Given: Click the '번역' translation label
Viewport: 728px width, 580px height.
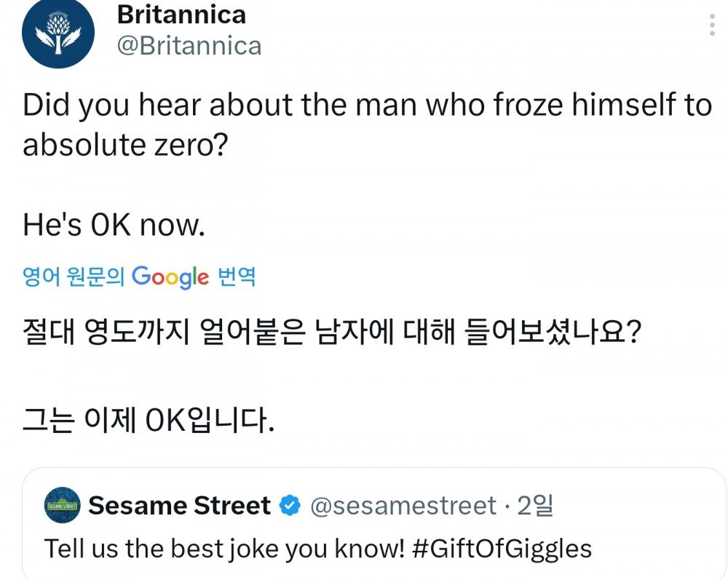Looking at the screenshot, I should tap(237, 277).
